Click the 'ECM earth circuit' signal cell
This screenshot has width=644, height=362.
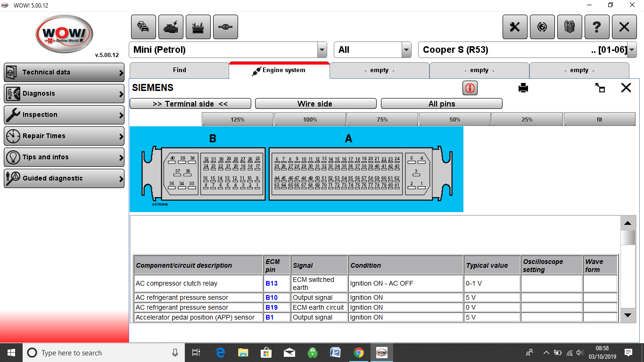pos(319,308)
